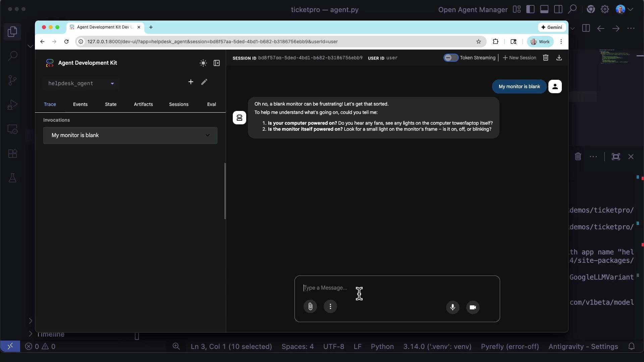
Task: Open browser extensions puzzle icon
Action: click(495, 42)
